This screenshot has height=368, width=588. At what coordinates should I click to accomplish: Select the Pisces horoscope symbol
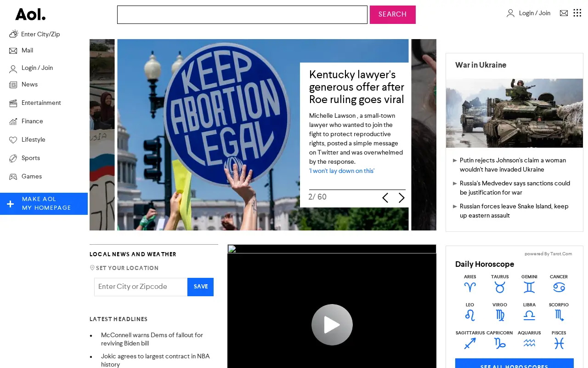(559, 344)
